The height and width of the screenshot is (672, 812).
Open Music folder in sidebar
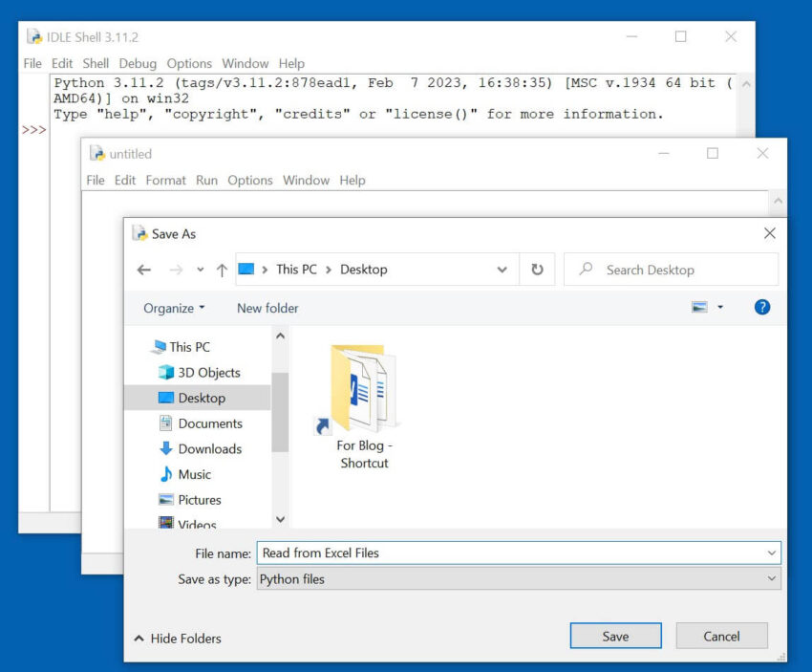click(x=194, y=474)
